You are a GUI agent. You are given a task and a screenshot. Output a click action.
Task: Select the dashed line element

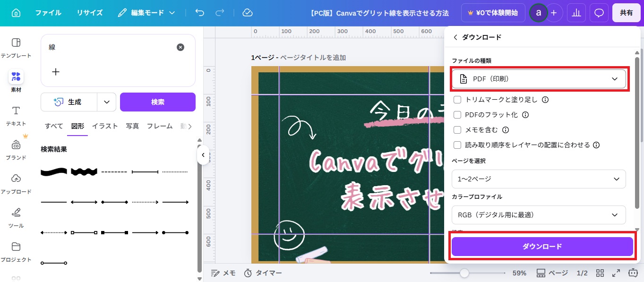[x=114, y=172]
